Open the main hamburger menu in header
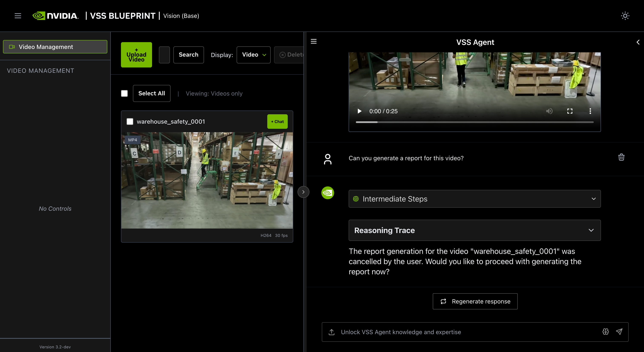Image resolution: width=644 pixels, height=352 pixels. click(18, 16)
